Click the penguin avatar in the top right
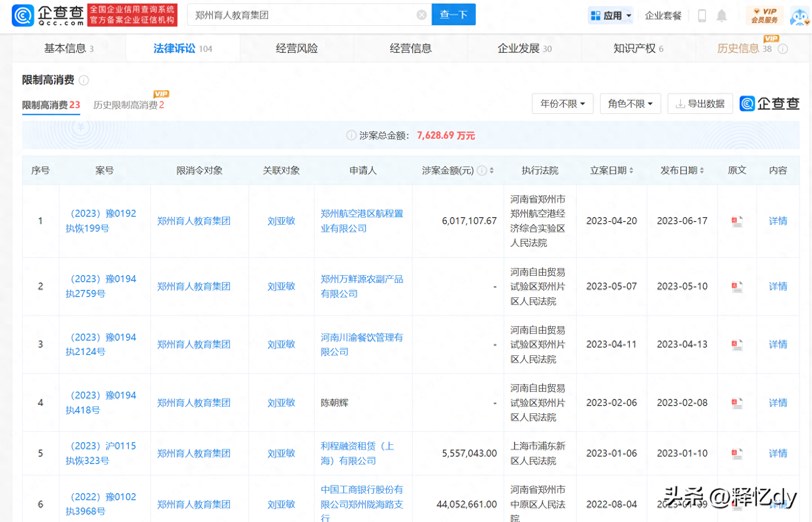 (x=799, y=15)
